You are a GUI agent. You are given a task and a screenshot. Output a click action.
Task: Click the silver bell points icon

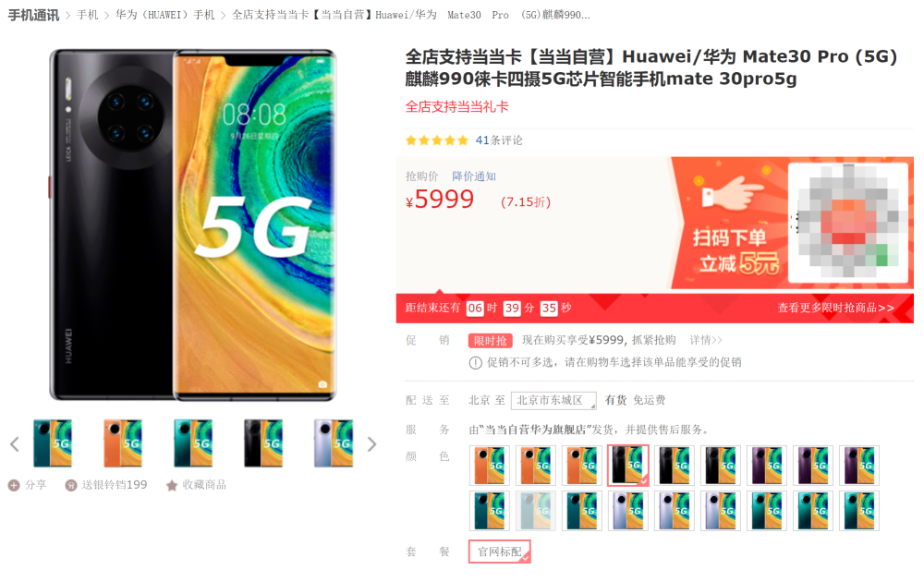pyautogui.click(x=71, y=485)
